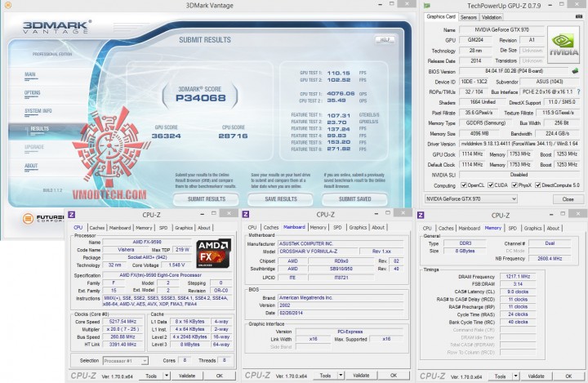Click the HELP button in 3DMark
The image size is (588, 383).
(385, 40)
